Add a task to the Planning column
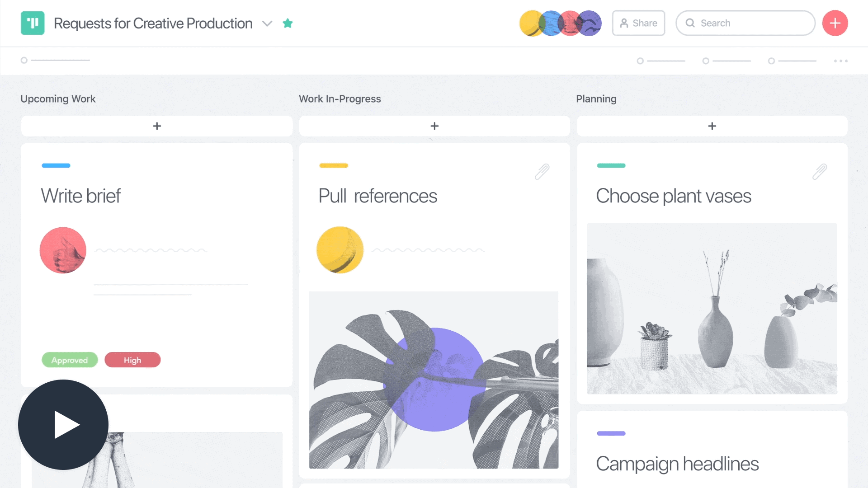The height and width of the screenshot is (488, 868). point(712,126)
